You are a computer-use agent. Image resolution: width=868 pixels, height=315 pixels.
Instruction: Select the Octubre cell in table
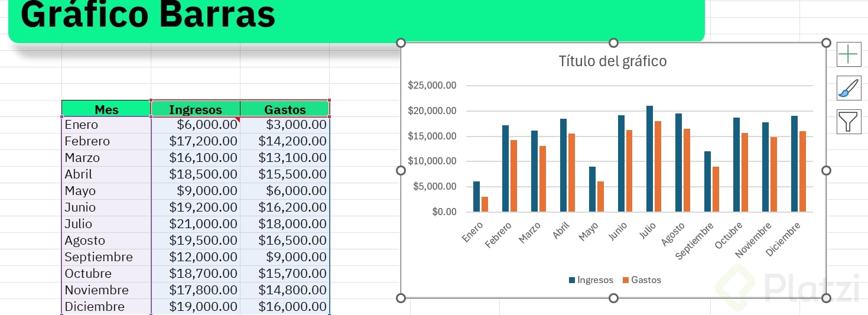(106, 274)
